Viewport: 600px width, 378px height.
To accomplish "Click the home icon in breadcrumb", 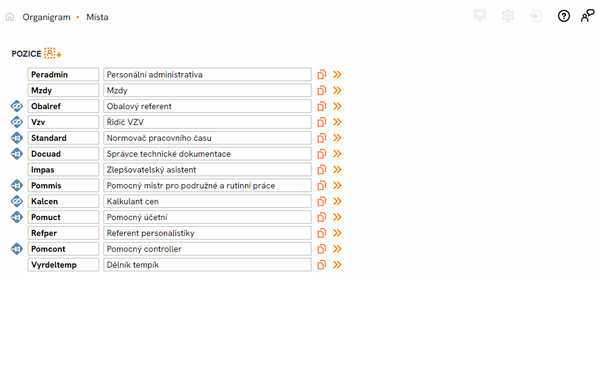I will (x=10, y=17).
